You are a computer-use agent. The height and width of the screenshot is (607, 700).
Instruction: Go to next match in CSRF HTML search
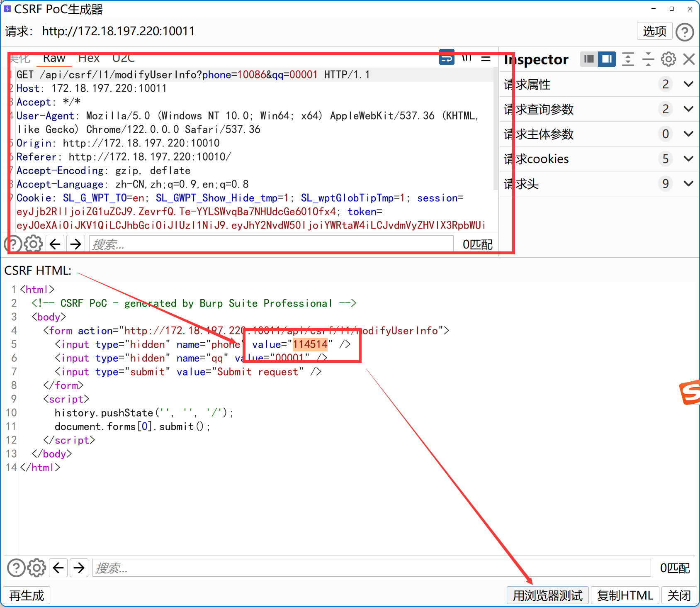tap(79, 568)
